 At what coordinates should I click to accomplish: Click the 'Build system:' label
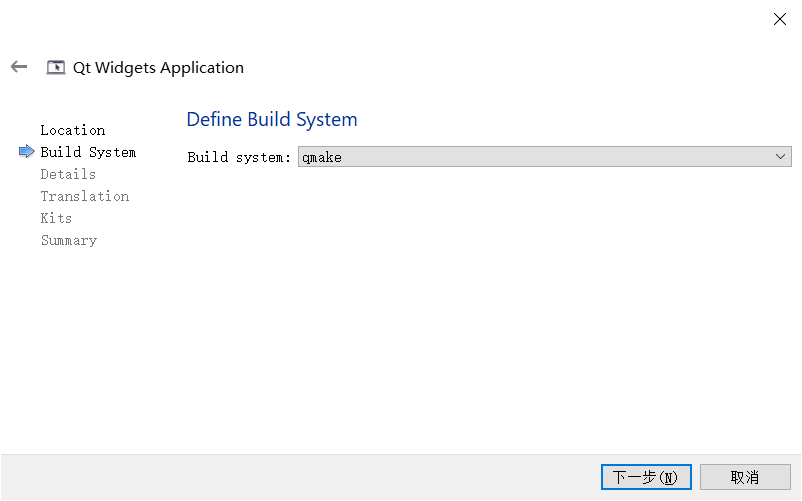click(x=239, y=157)
